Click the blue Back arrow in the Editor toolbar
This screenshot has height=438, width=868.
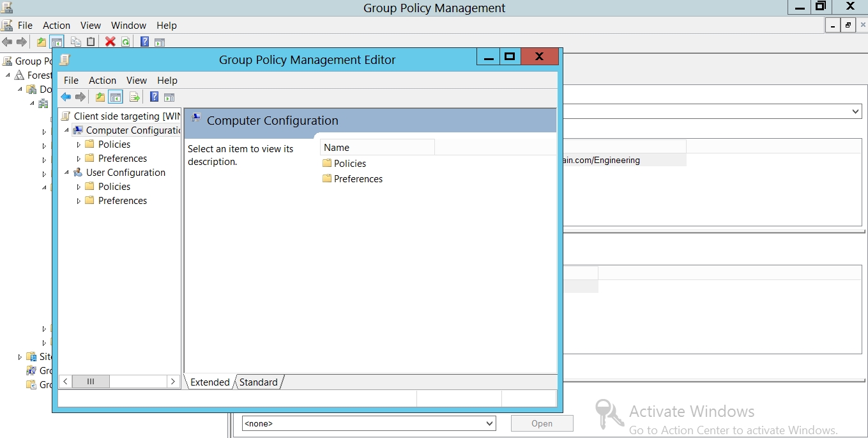point(66,97)
